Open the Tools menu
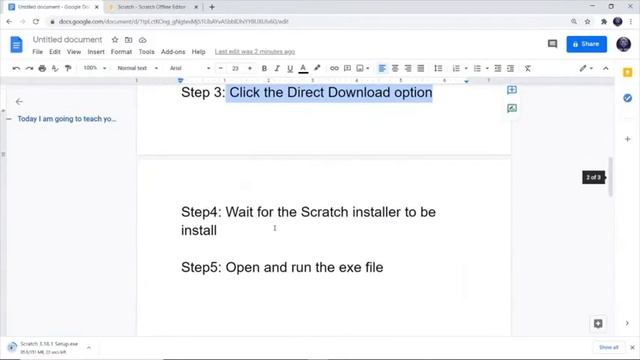640x360 pixels. click(147, 52)
